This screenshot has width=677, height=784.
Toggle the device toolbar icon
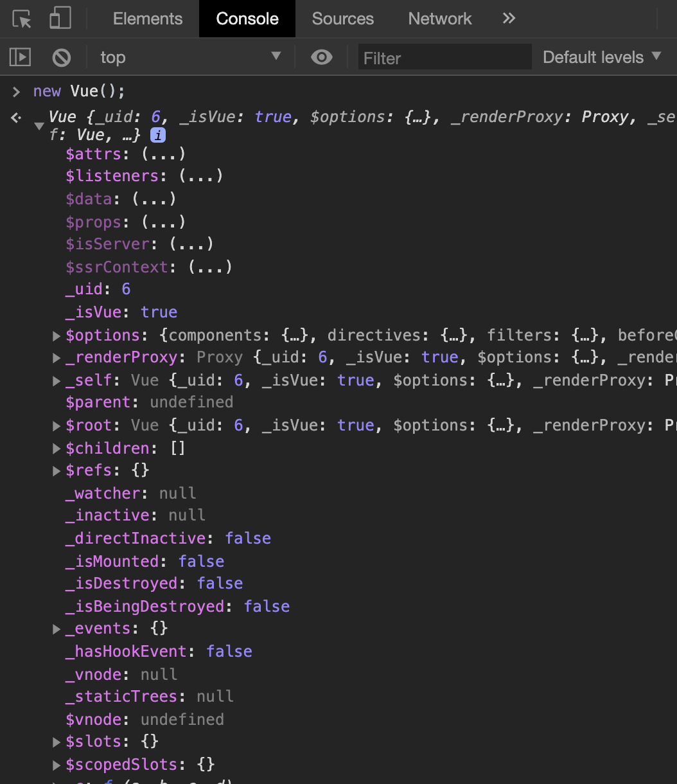tap(60, 19)
